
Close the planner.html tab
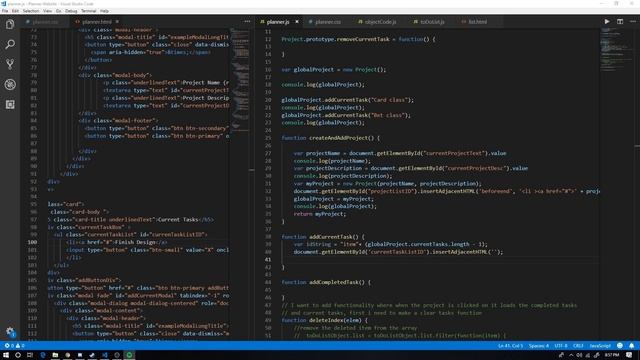click(x=117, y=22)
